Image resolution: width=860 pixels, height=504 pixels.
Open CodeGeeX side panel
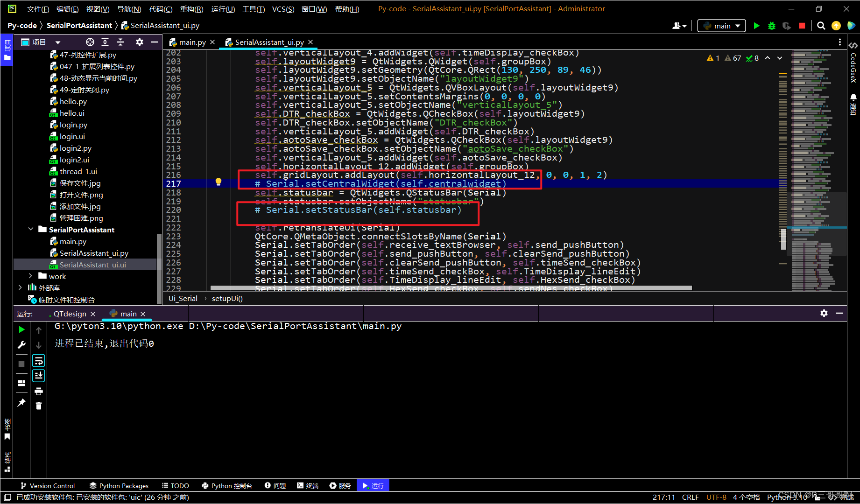tap(853, 62)
